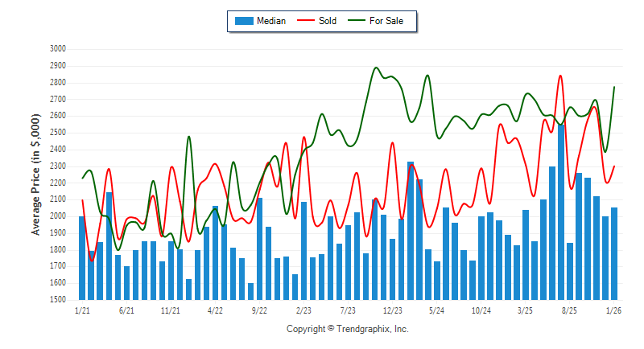The height and width of the screenshot is (349, 644).
Task: Click the Copyright Trendgraphix, Inc. text
Action: [347, 329]
